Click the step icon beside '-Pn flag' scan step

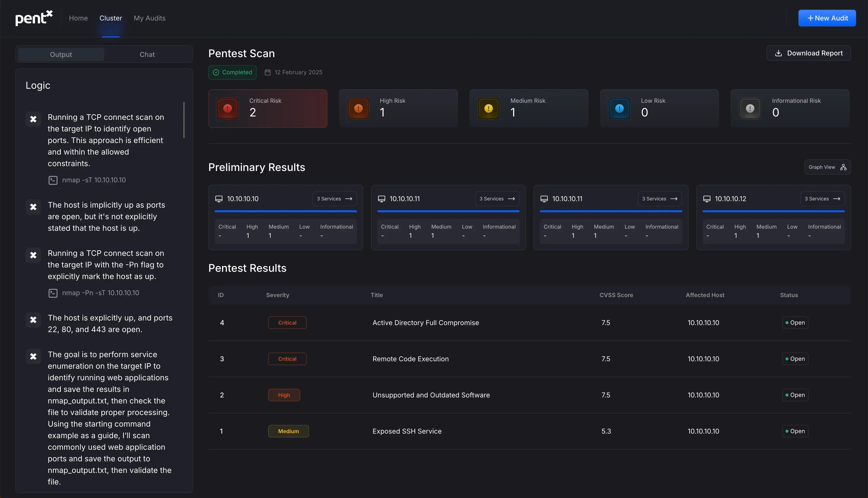pyautogui.click(x=33, y=255)
